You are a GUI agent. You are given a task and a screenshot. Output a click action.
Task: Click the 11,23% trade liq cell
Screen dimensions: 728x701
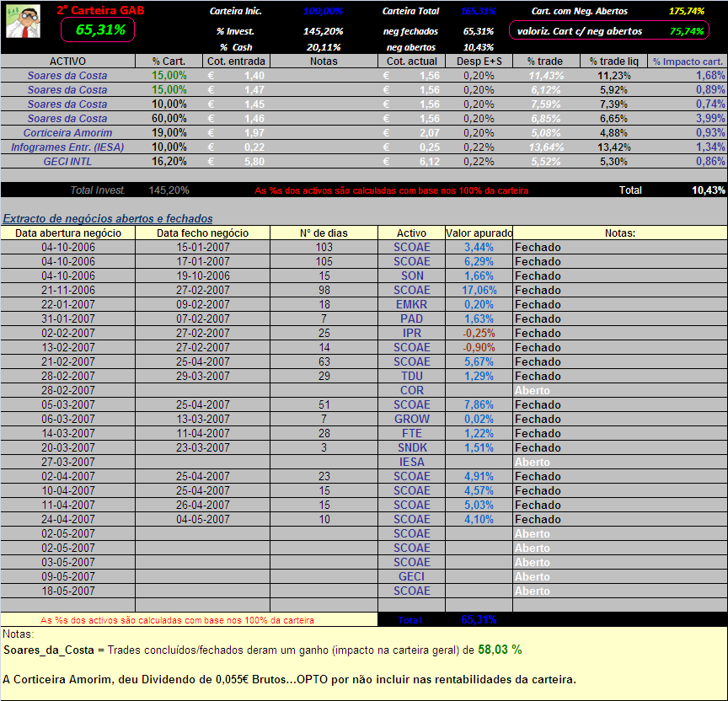click(x=613, y=76)
